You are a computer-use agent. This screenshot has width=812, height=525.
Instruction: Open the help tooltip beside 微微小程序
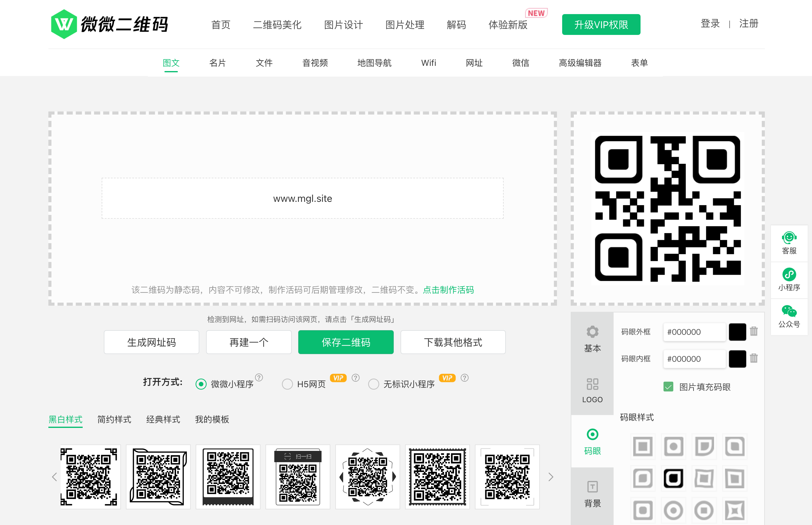coord(259,377)
